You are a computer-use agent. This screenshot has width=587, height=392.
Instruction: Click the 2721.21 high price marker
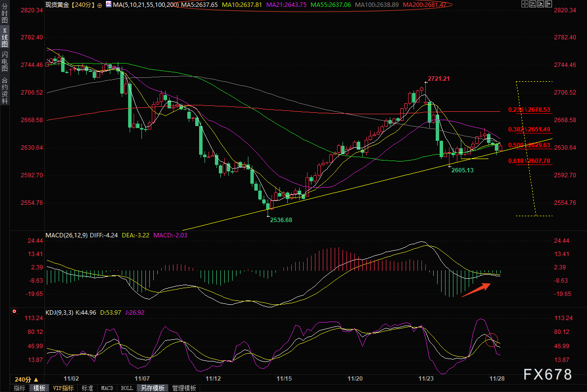pyautogui.click(x=438, y=78)
